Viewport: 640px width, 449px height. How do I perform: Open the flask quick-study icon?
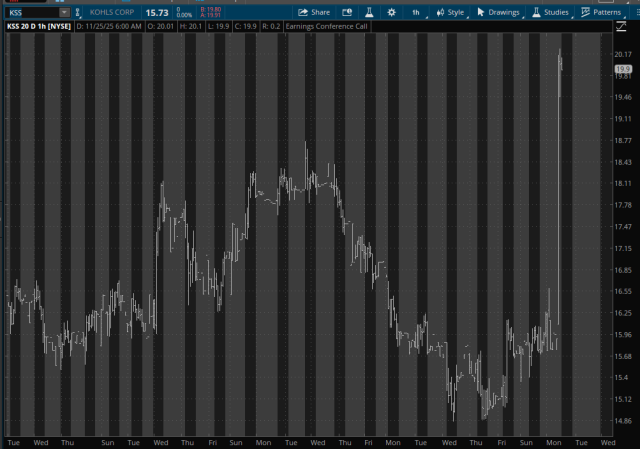point(369,12)
